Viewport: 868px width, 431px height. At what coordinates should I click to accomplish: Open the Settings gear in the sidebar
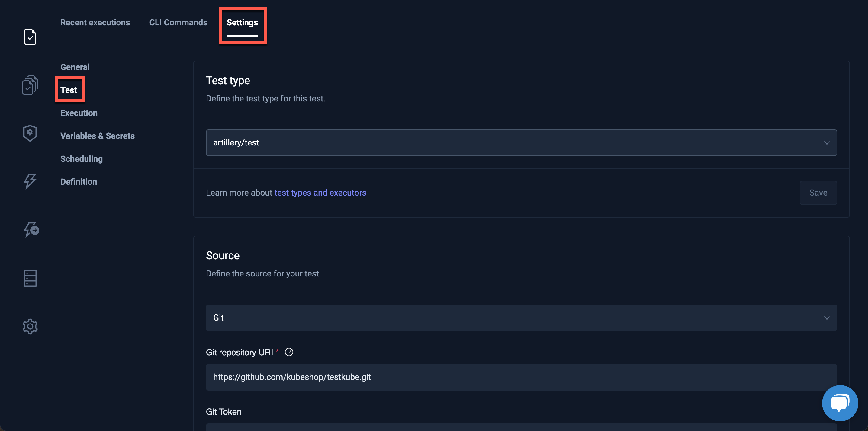click(30, 326)
